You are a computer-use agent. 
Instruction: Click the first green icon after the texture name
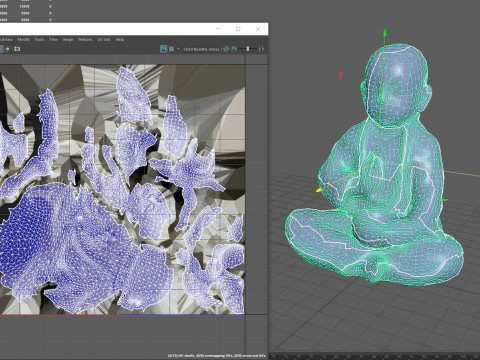226,49
